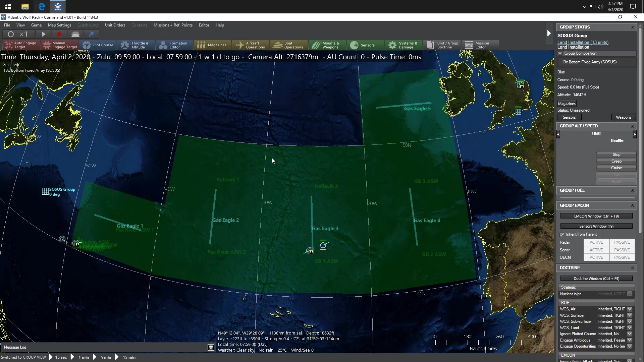Open Sensors Window (F9)
The width and height of the screenshot is (644, 362).
pyautogui.click(x=596, y=226)
